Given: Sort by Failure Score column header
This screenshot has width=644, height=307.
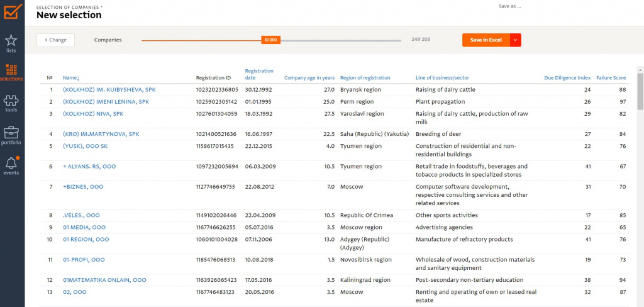Looking at the screenshot, I should tap(611, 78).
